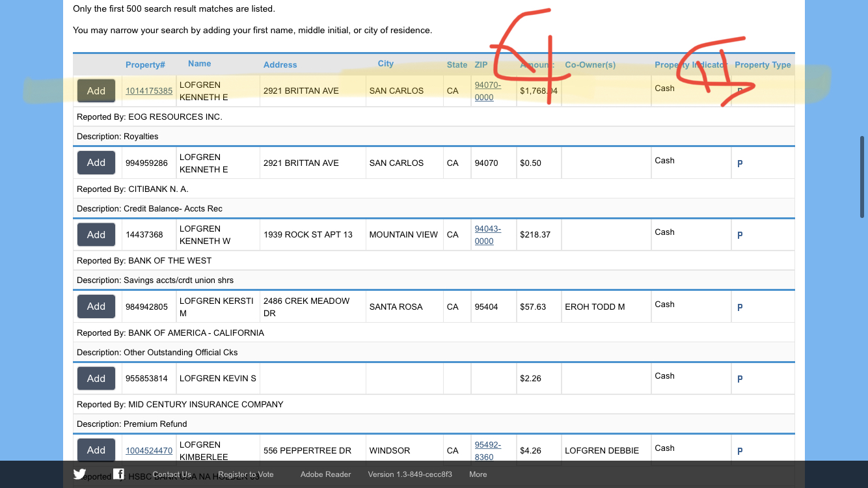Open ZIP link 95492-8360
Screen dimensions: 868x488
click(x=488, y=451)
